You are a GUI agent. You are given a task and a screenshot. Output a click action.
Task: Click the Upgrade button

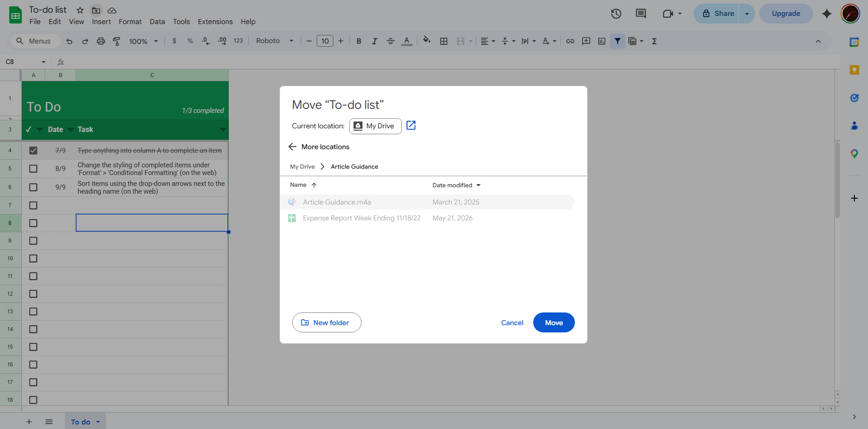(786, 14)
